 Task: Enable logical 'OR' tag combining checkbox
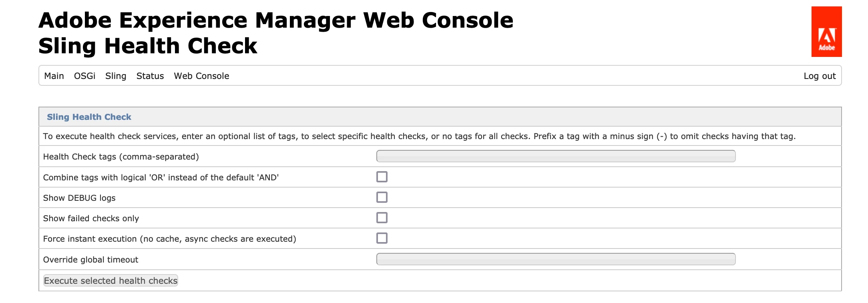coord(382,177)
